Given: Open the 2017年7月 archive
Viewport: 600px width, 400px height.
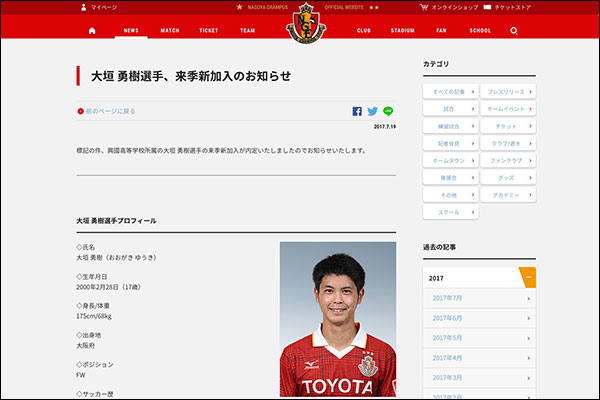Looking at the screenshot, I should [479, 298].
